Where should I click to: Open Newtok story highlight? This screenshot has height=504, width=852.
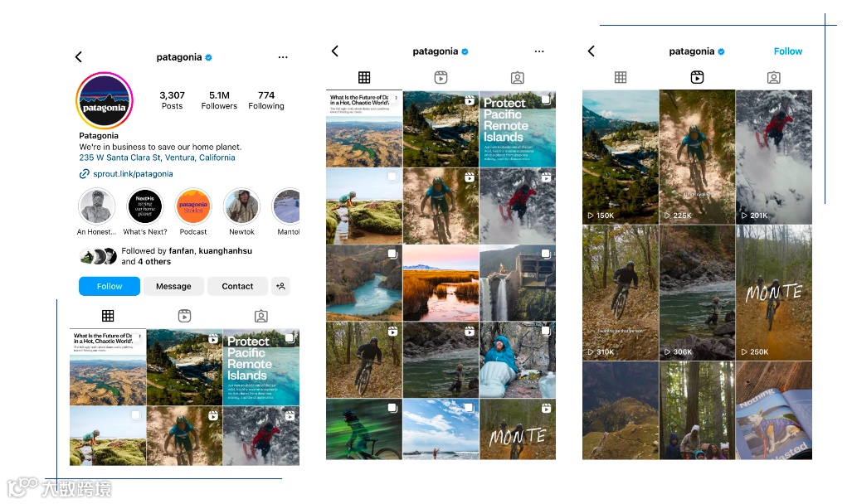click(241, 206)
